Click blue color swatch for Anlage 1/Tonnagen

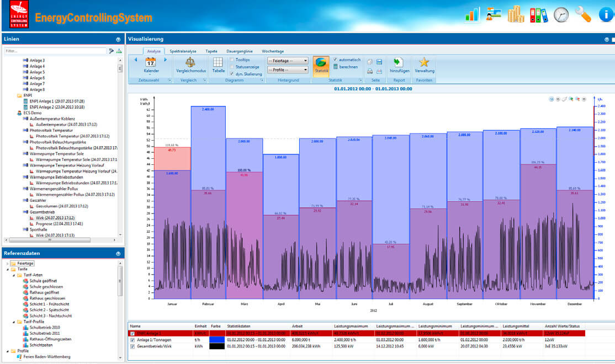pyautogui.click(x=218, y=340)
